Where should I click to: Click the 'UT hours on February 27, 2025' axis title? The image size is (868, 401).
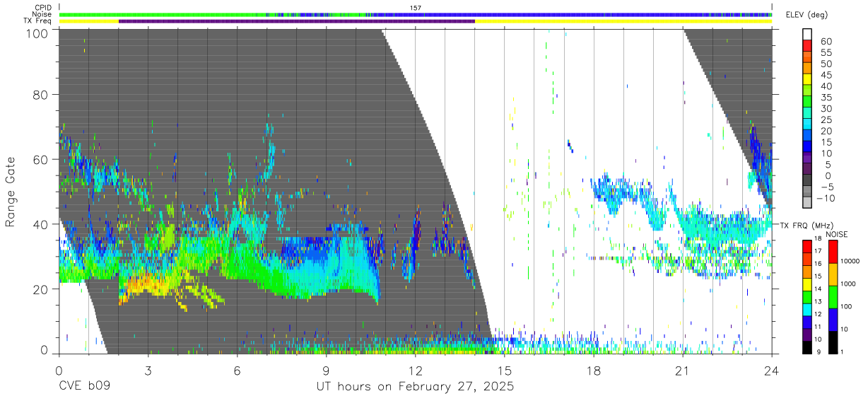[415, 388]
